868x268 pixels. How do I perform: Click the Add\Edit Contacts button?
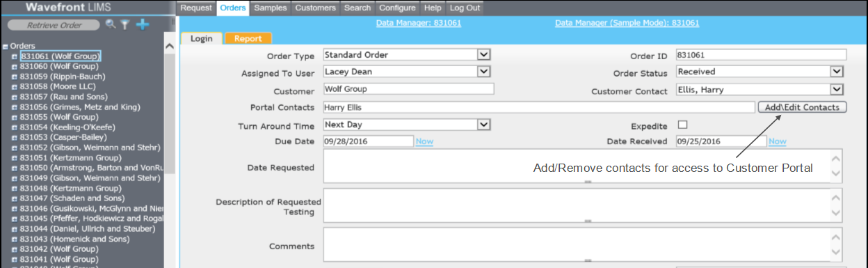803,107
